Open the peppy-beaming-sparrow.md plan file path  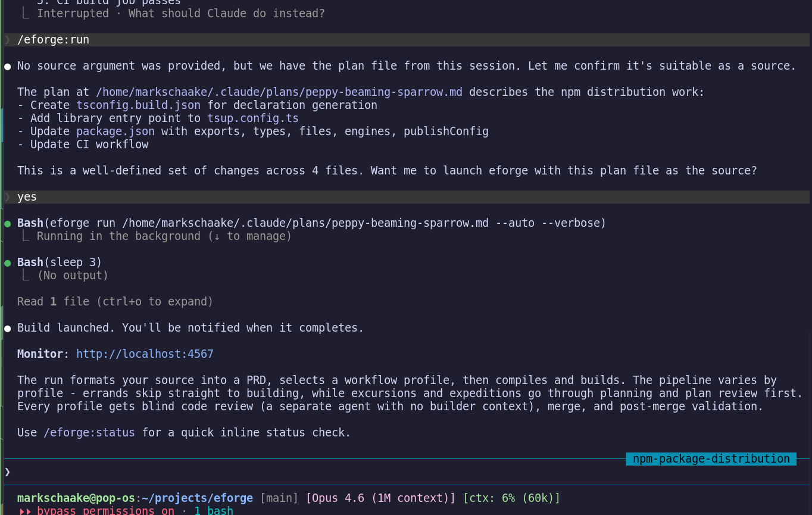click(279, 92)
